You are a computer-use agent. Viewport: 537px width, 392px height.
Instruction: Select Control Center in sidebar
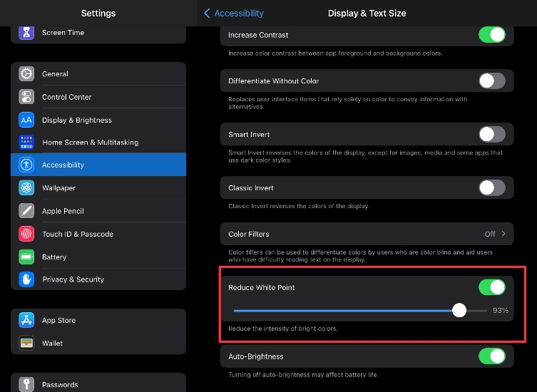98,97
